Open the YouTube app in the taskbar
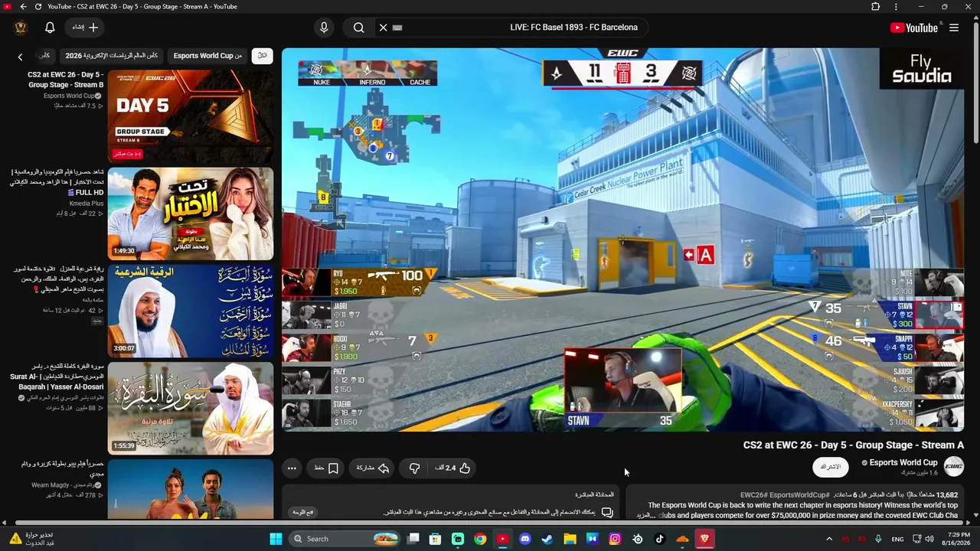 pyautogui.click(x=502, y=539)
